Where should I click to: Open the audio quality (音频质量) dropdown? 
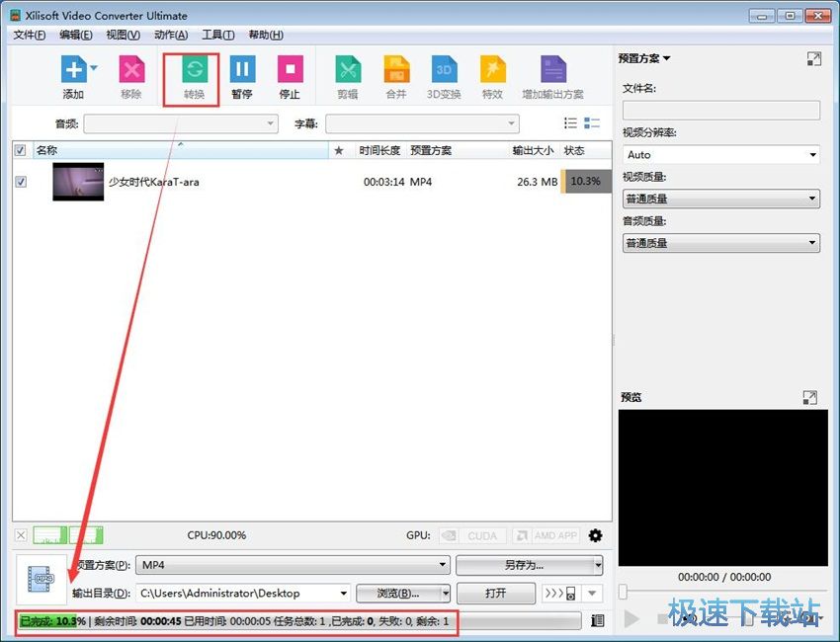point(721,243)
